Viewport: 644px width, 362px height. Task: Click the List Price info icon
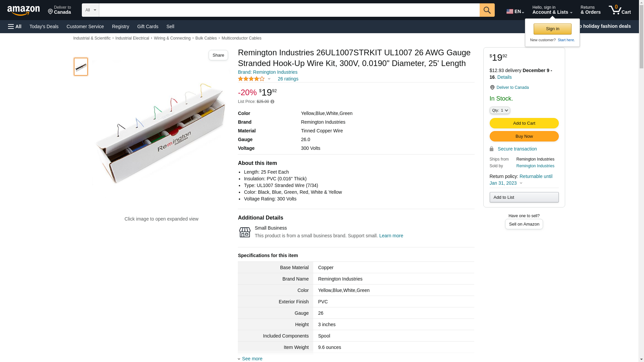(x=272, y=102)
